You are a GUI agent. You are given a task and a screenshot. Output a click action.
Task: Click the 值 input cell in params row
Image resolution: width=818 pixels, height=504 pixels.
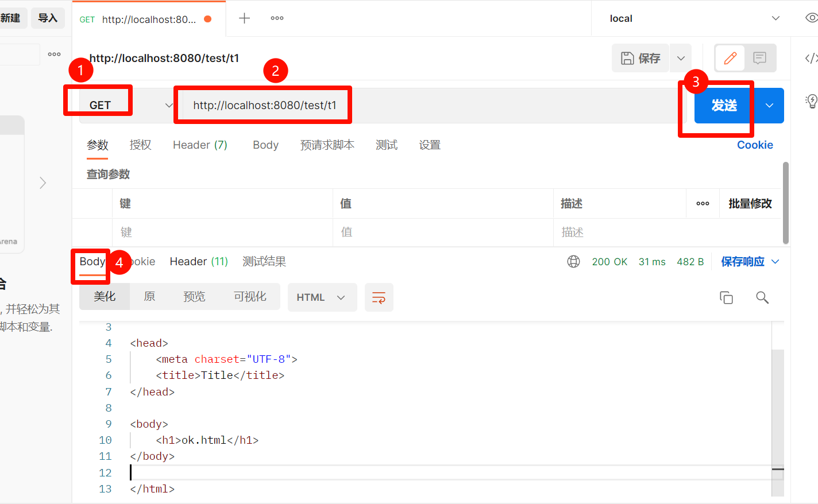pyautogui.click(x=443, y=232)
